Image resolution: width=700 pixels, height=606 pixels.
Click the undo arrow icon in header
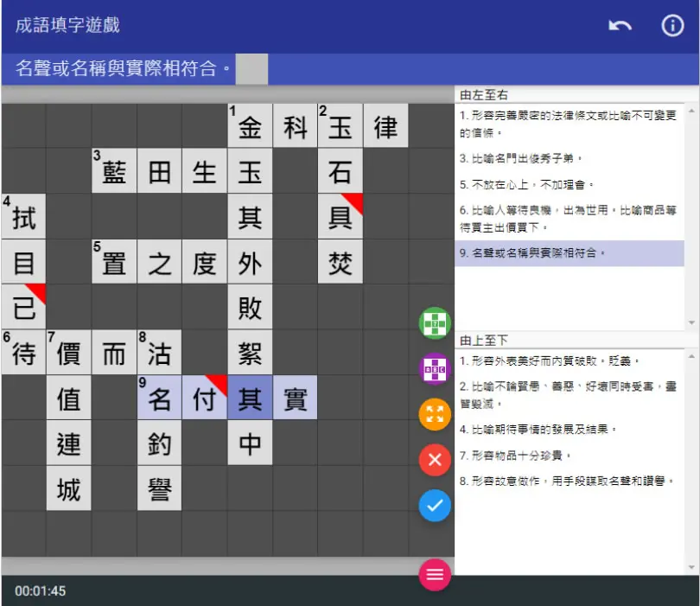(620, 25)
